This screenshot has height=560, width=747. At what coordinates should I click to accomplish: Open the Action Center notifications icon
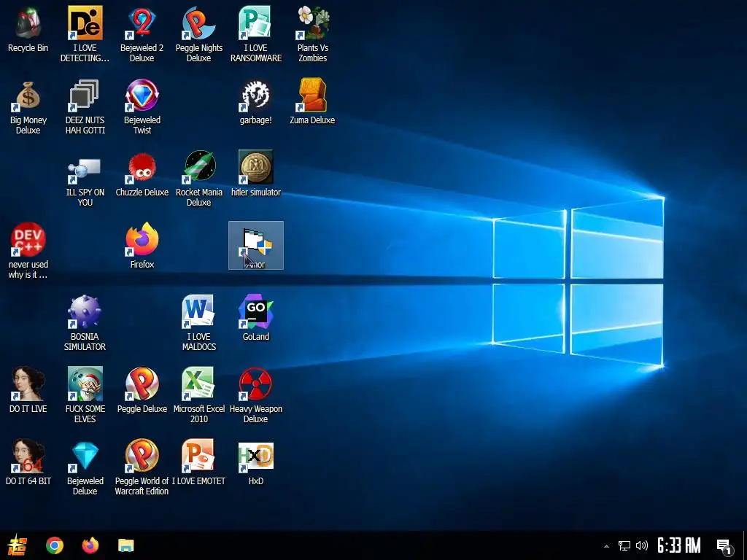point(724,546)
